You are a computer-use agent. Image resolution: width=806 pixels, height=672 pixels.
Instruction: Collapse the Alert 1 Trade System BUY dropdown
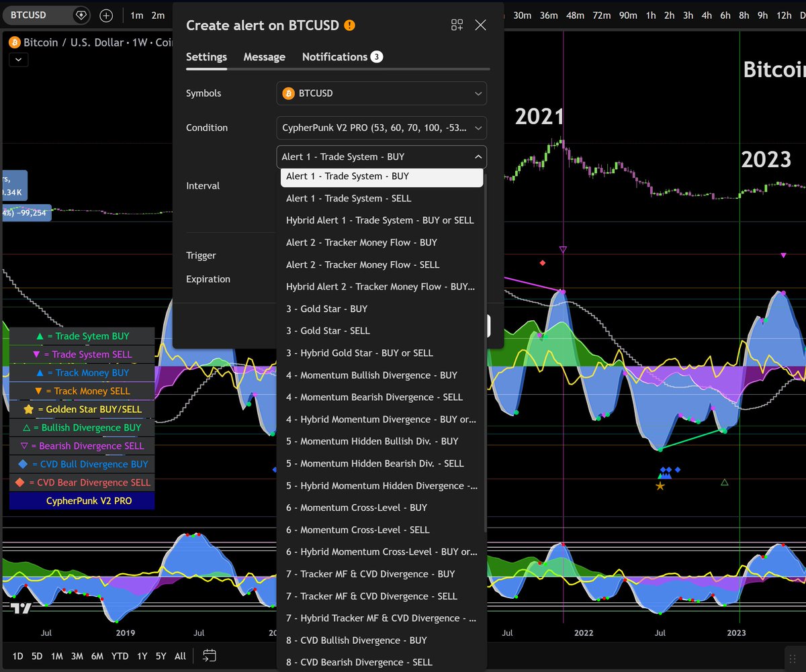pos(382,156)
